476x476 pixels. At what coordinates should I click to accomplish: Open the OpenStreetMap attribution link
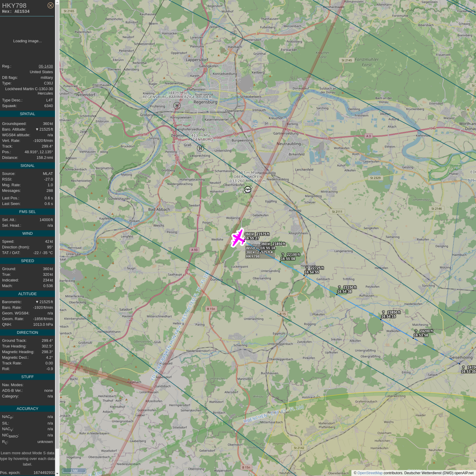370,473
